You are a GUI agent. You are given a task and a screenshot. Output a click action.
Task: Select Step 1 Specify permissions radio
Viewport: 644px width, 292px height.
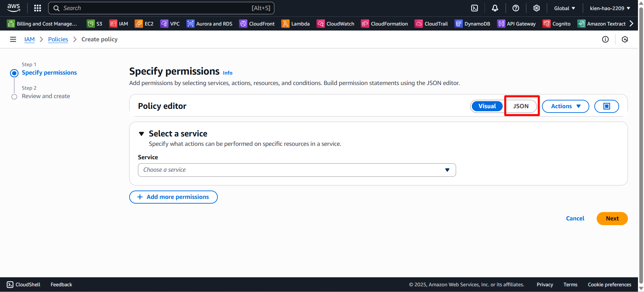click(x=14, y=73)
